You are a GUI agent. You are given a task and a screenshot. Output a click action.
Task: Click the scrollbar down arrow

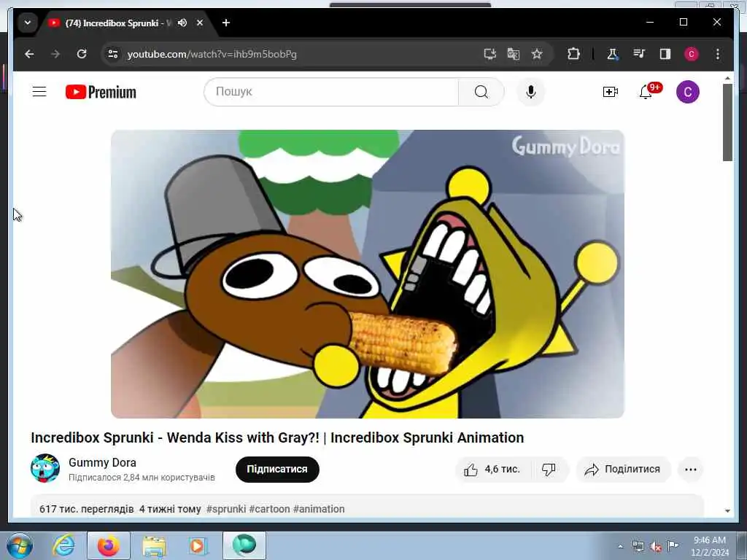pyautogui.click(x=727, y=511)
